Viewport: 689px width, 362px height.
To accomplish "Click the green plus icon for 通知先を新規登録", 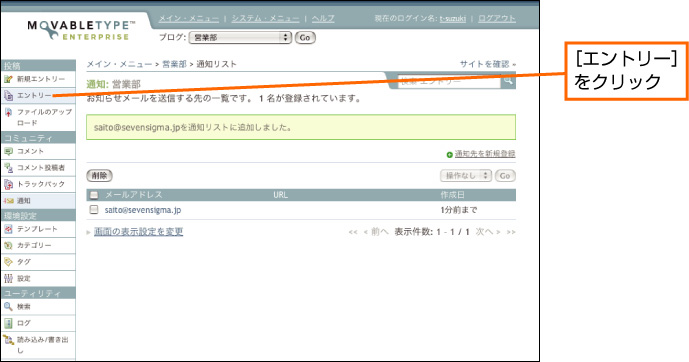I will tap(450, 155).
